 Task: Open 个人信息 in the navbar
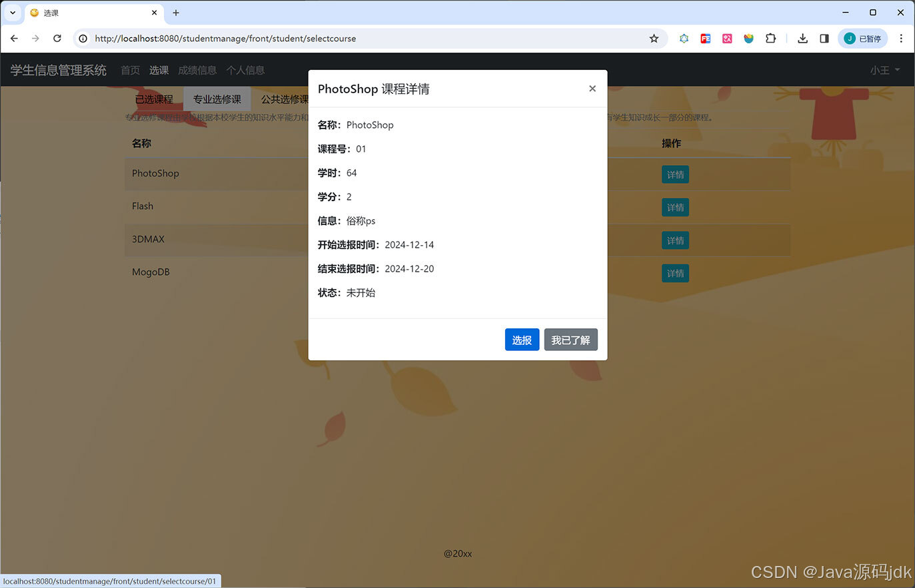(x=245, y=70)
